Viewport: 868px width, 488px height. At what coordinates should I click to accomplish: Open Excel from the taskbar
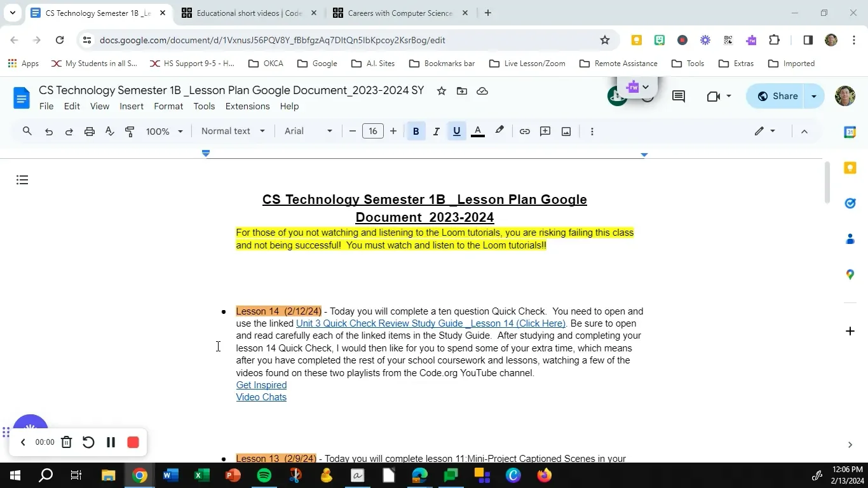pos(202,475)
